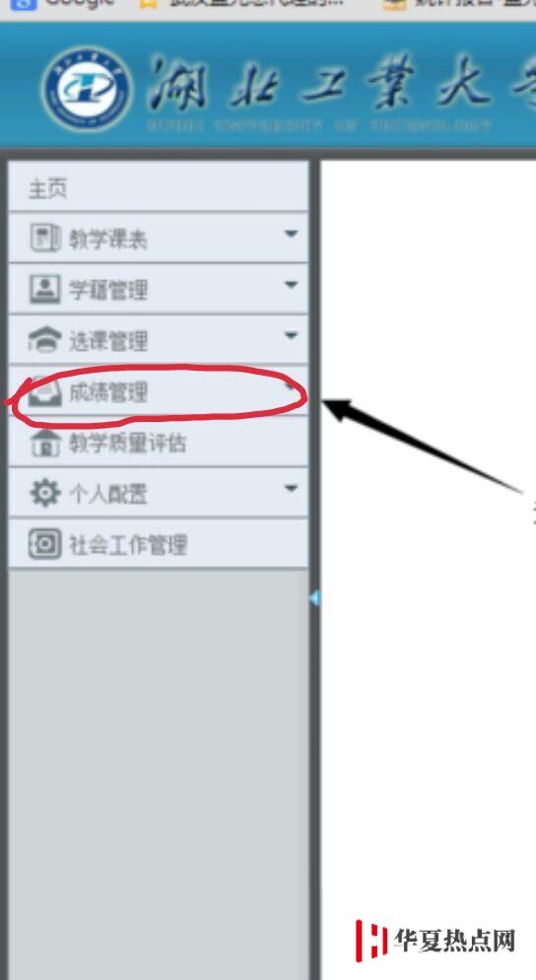The height and width of the screenshot is (980, 536).
Task: Click the 选课管理 graduation cap icon
Action: pyautogui.click(x=45, y=340)
